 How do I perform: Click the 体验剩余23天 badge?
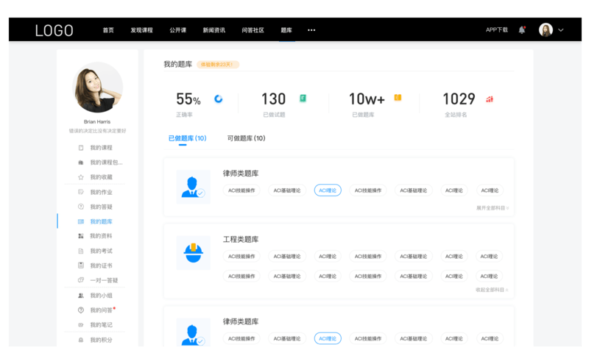[x=218, y=65]
